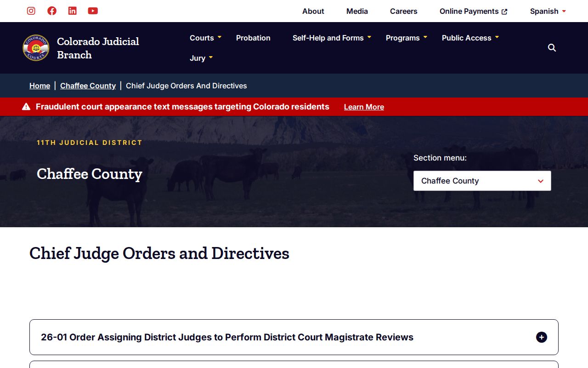Click the Colorado Judicial Branch site title
Viewport: 588px width, 368px height.
(98, 48)
